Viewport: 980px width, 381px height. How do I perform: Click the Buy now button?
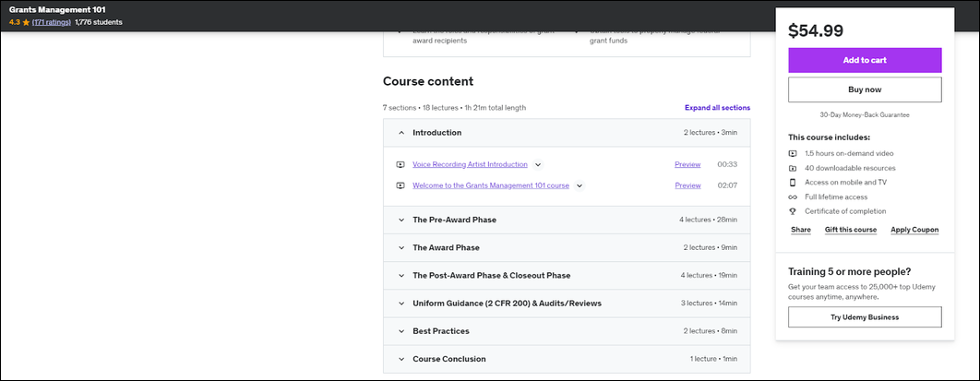click(865, 89)
